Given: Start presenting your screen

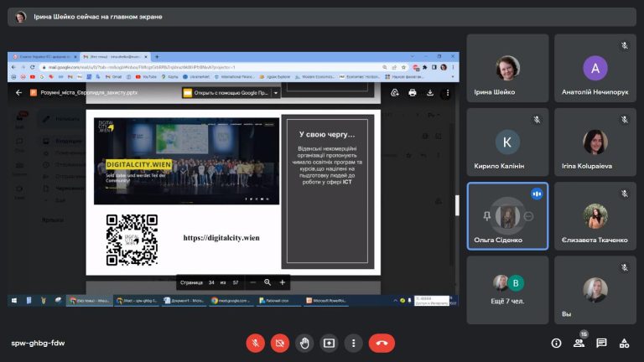Looking at the screenshot, I should [x=329, y=343].
